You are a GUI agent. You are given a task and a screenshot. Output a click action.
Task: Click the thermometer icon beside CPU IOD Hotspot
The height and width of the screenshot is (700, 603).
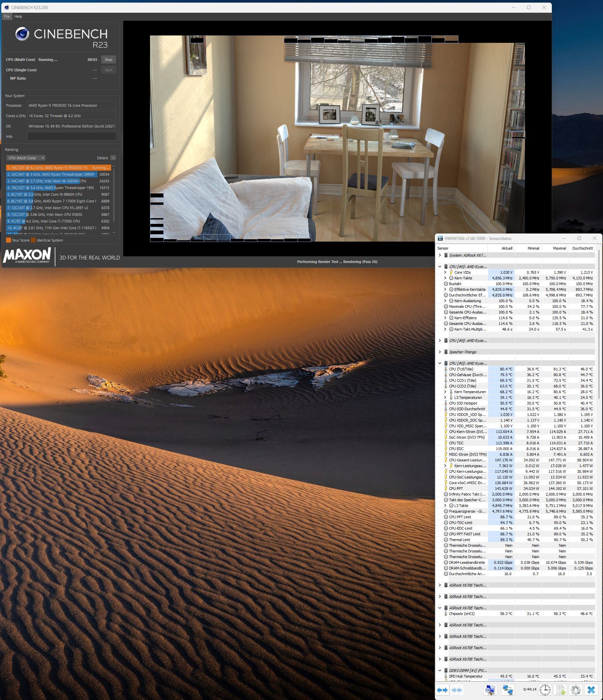pyautogui.click(x=446, y=403)
